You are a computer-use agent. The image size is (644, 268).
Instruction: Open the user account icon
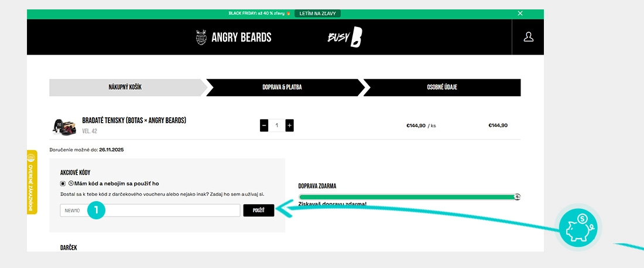coord(528,37)
